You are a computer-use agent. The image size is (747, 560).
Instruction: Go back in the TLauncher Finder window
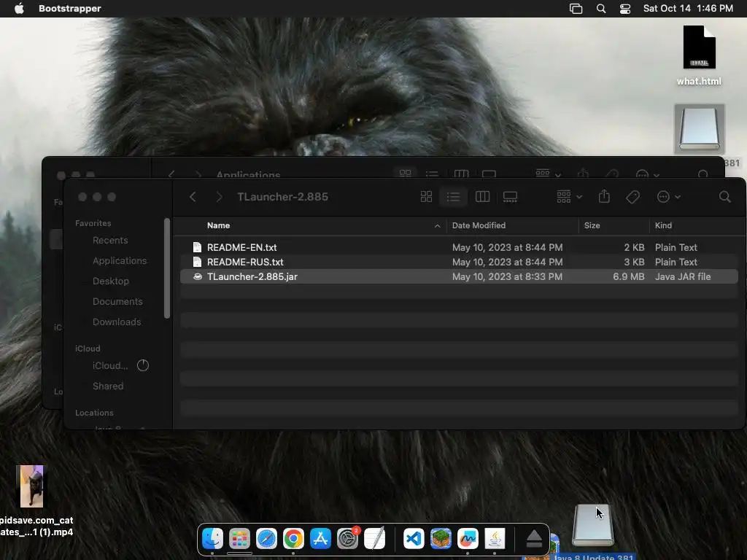click(x=193, y=197)
